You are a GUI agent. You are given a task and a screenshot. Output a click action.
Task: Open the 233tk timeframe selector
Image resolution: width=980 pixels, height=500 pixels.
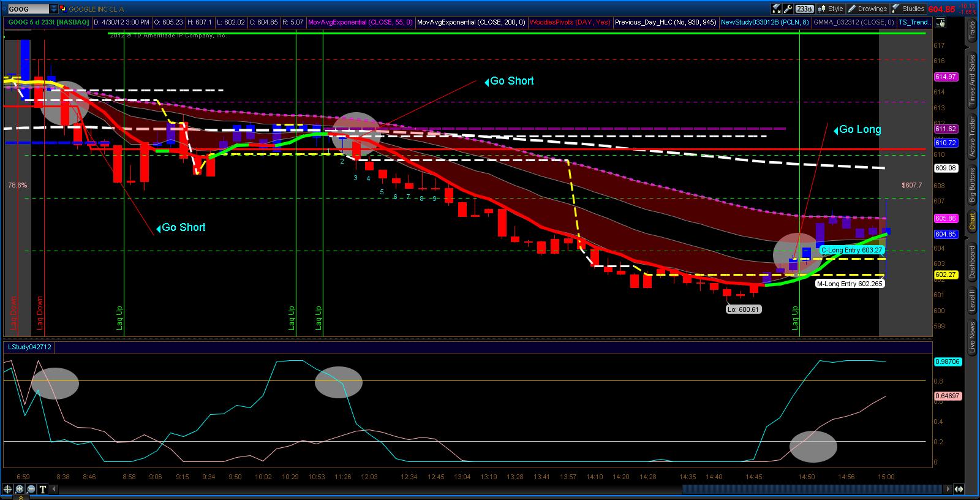coord(804,9)
